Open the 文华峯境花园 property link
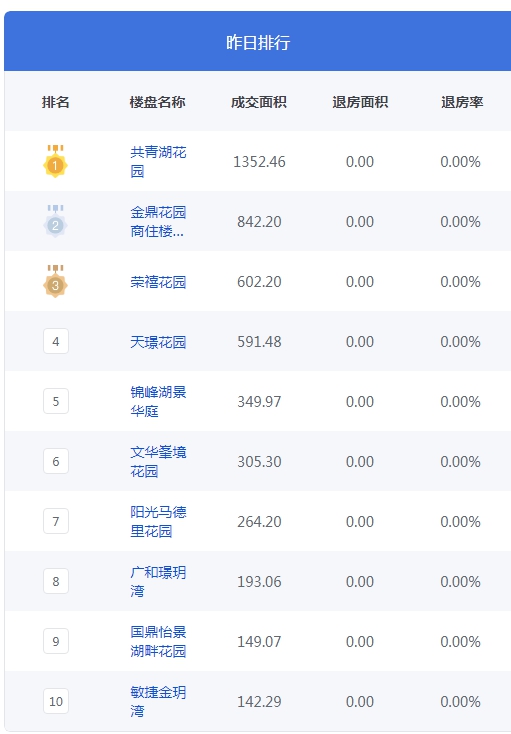Image resolution: width=511 pixels, height=734 pixels. pyautogui.click(x=158, y=461)
